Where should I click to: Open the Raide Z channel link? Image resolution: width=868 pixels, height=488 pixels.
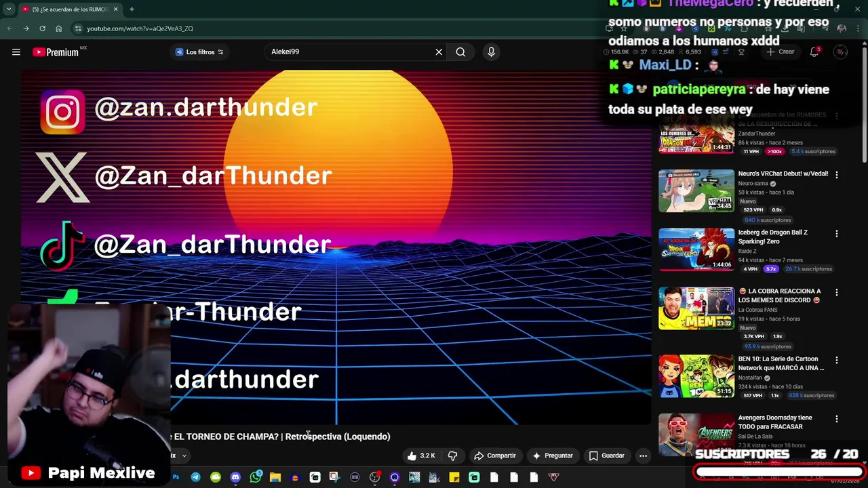point(747,251)
